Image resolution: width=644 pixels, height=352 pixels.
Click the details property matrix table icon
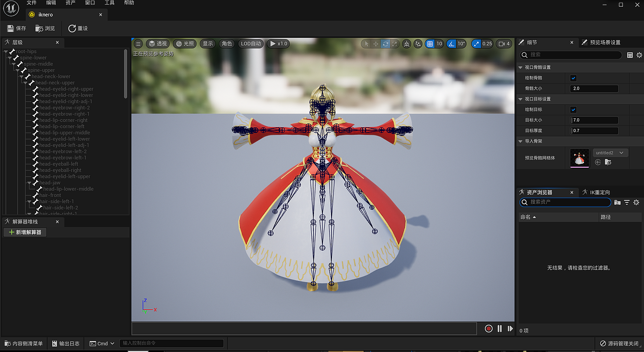click(630, 55)
